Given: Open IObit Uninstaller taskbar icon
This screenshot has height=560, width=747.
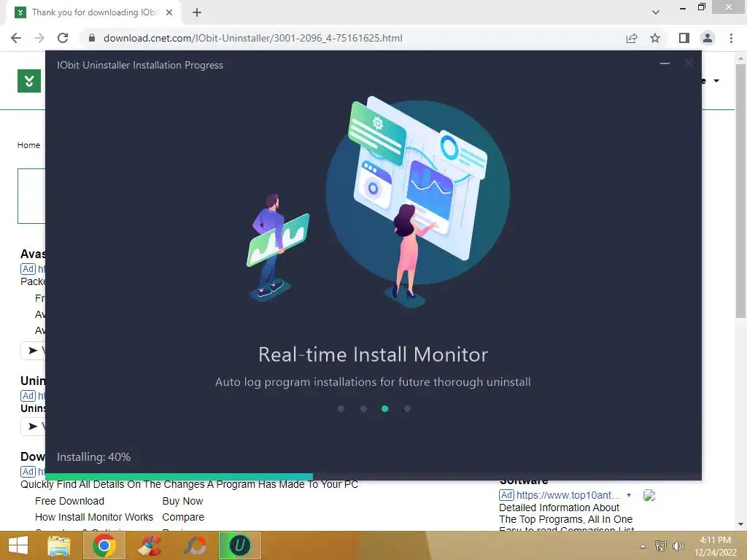Looking at the screenshot, I should (x=239, y=545).
